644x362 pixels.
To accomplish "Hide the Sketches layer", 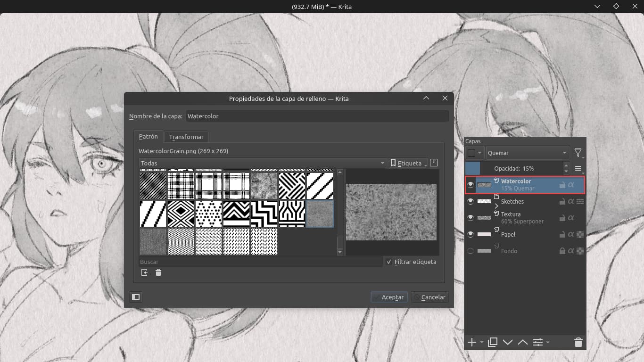I will [x=470, y=201].
